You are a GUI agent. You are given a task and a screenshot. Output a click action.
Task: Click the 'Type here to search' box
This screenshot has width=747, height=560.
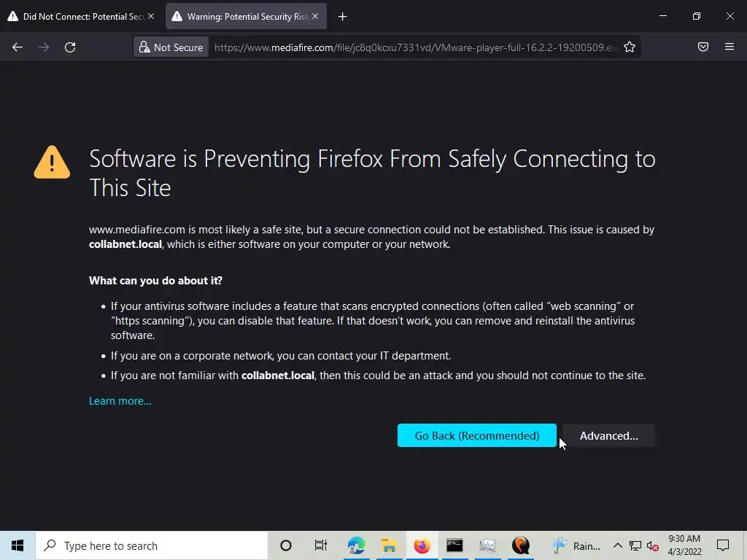[x=152, y=545]
